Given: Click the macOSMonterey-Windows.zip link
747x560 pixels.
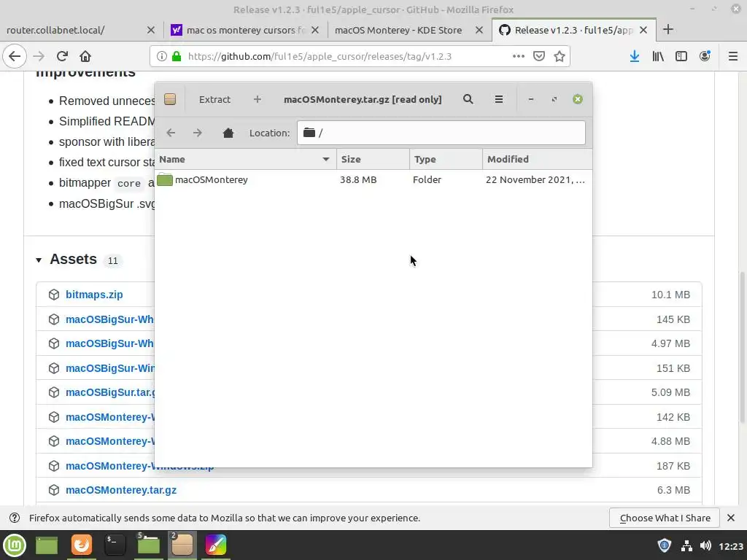Looking at the screenshot, I should (x=139, y=466).
